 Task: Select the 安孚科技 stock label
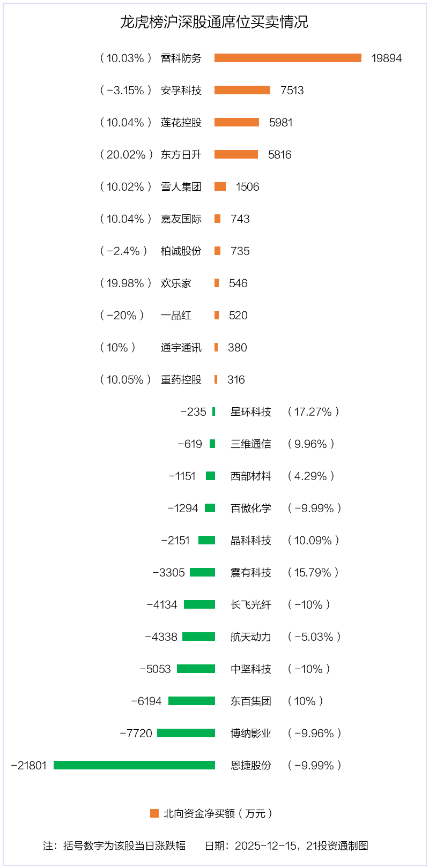(181, 90)
